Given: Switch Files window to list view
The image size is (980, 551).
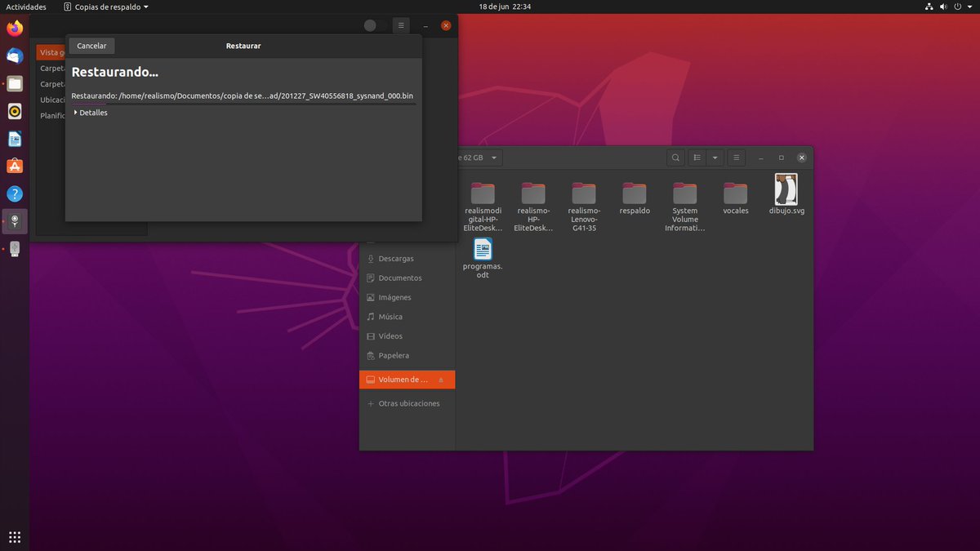Looking at the screenshot, I should [x=697, y=158].
